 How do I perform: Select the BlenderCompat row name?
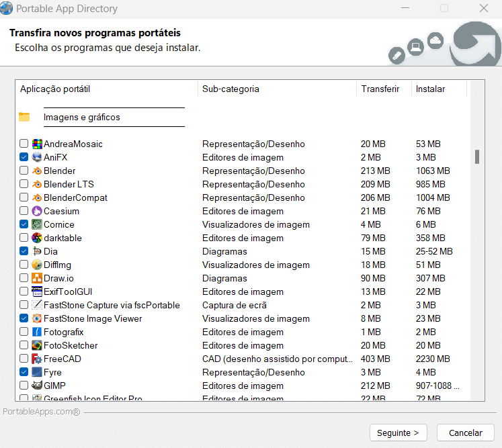(x=75, y=197)
